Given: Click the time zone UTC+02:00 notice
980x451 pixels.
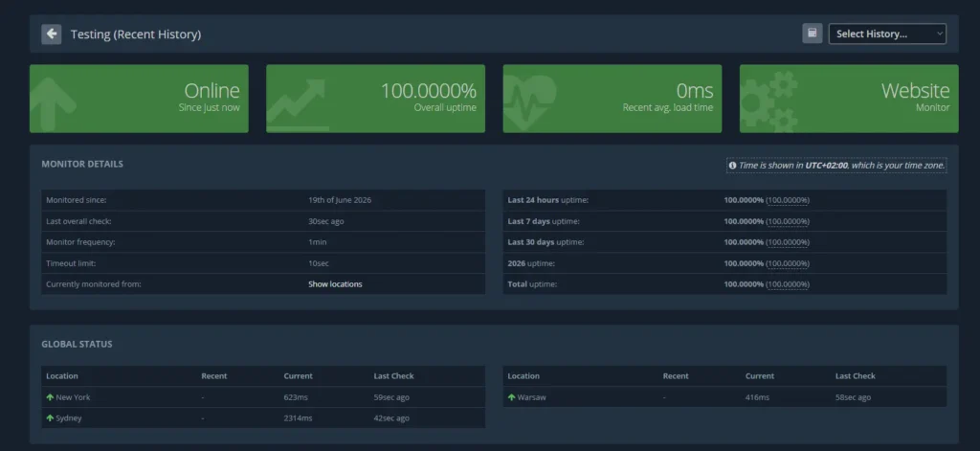Looking at the screenshot, I should [836, 166].
